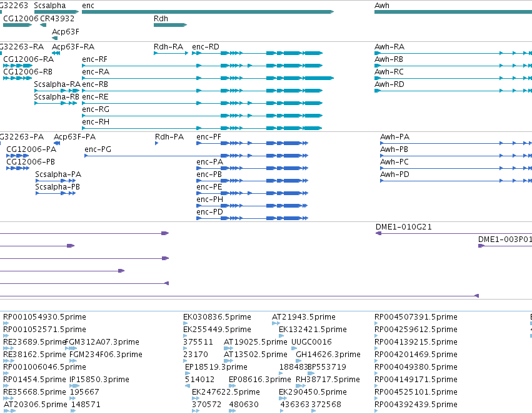Viewport: 532px width, 414px height.
Task: Click the GH14626.3prime EST label
Action: (328, 355)
